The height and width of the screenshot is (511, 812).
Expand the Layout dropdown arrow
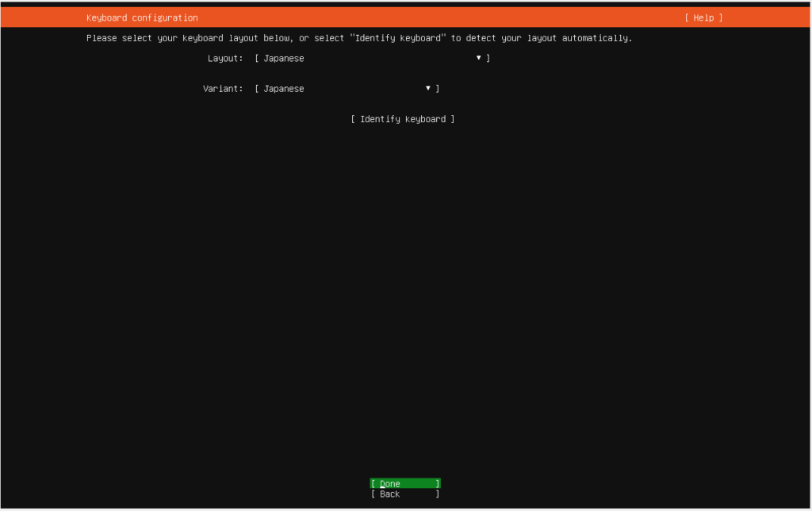coord(479,58)
